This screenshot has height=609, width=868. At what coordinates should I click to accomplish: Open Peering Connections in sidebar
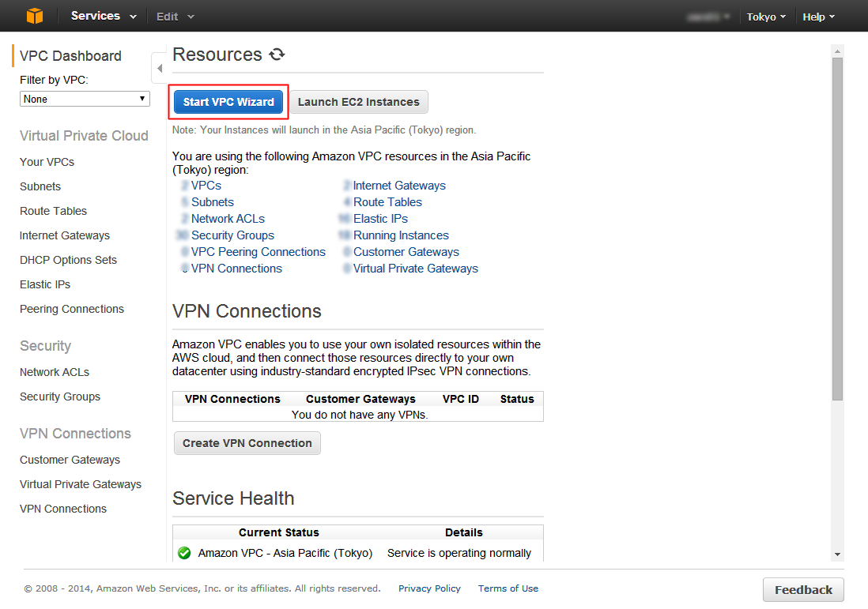coord(72,309)
